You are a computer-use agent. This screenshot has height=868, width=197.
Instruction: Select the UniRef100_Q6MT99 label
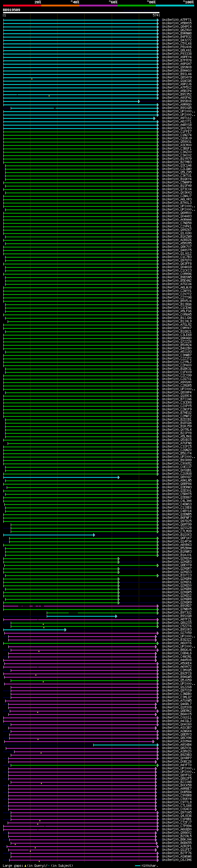tap(177, 525)
